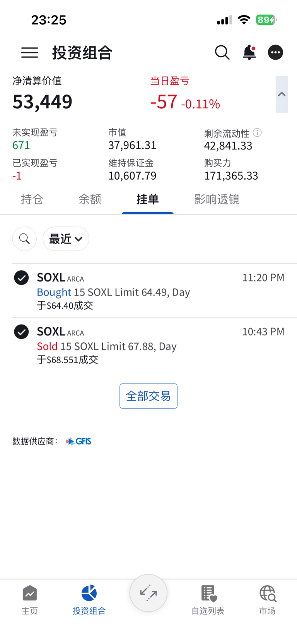The height and width of the screenshot is (644, 297).
Task: Switch to the 持仓 tab
Action: 32,199
